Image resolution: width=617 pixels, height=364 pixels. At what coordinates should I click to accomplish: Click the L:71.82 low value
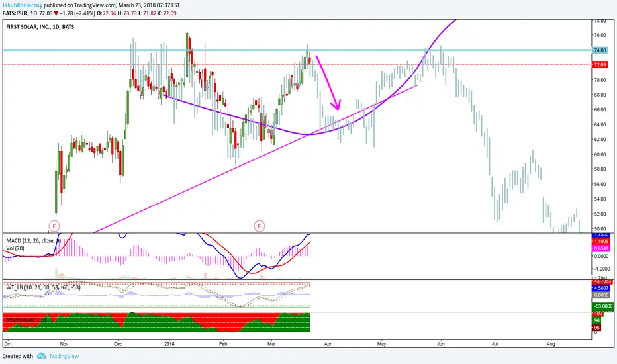[x=148, y=13]
